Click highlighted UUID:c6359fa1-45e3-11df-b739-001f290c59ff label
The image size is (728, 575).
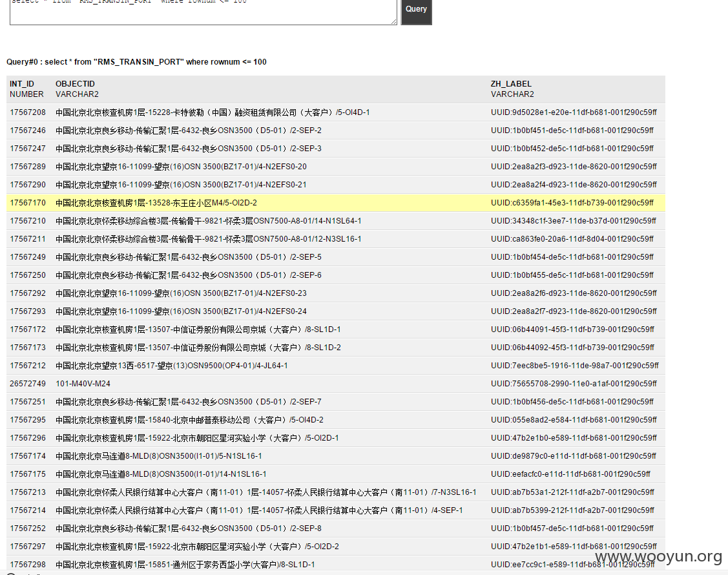coord(572,203)
